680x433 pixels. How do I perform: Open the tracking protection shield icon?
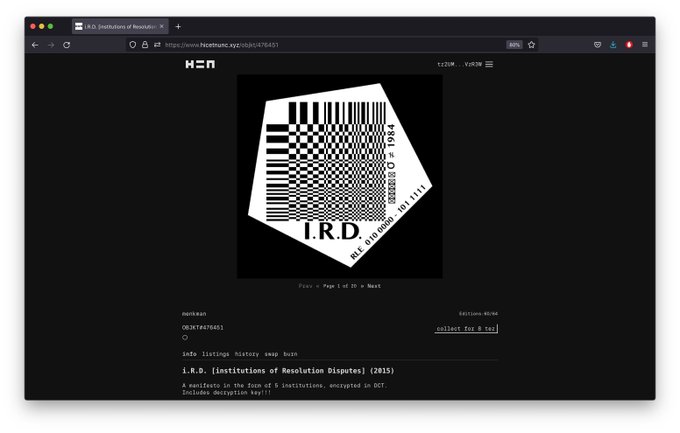point(133,45)
